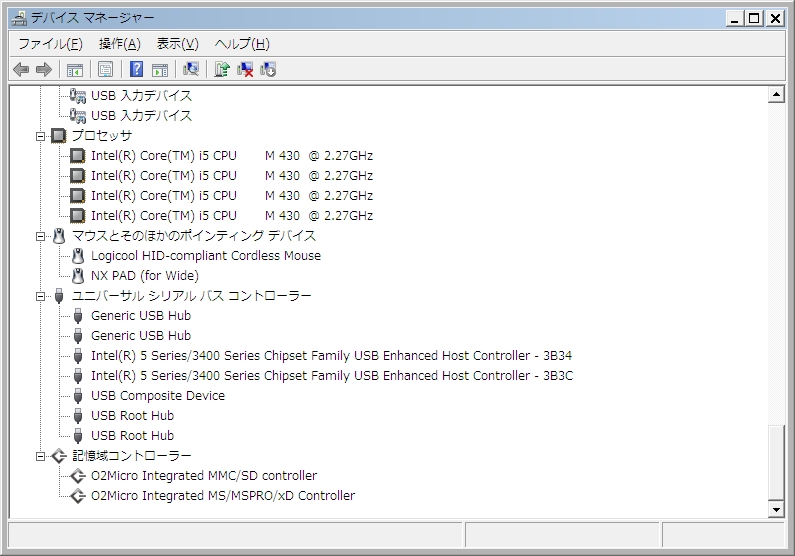Image resolution: width=795 pixels, height=556 pixels.
Task: Click the blue question mark Help icon
Action: pos(136,69)
